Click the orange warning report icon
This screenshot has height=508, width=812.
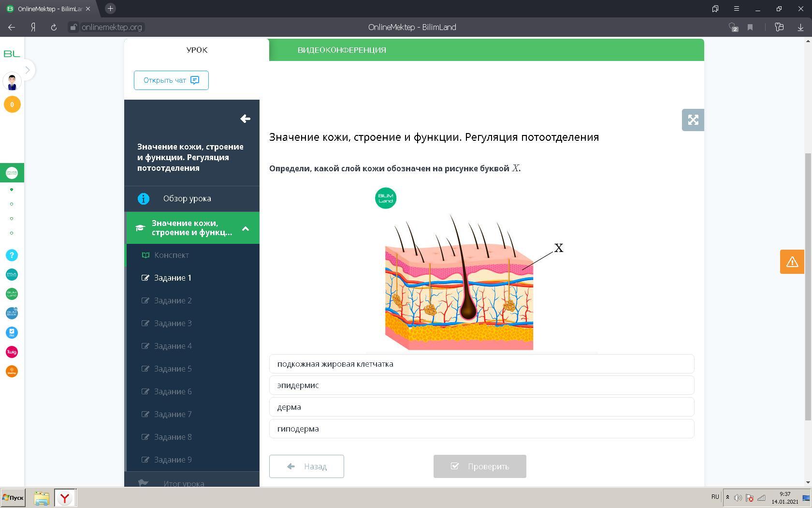pyautogui.click(x=792, y=262)
